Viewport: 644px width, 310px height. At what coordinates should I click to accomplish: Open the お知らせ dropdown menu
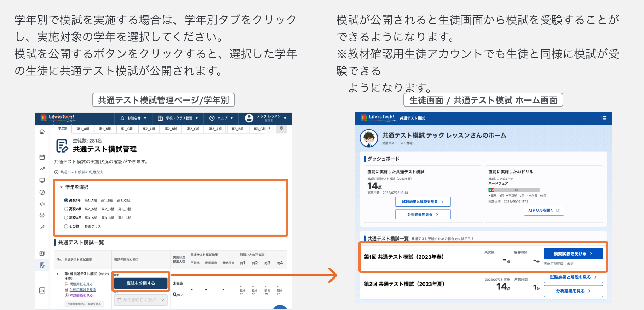pyautogui.click(x=133, y=118)
